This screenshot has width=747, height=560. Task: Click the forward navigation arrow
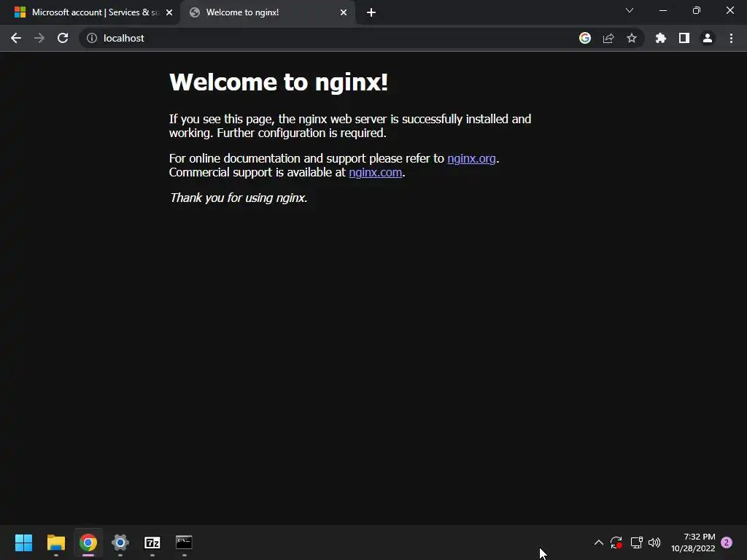click(x=39, y=38)
